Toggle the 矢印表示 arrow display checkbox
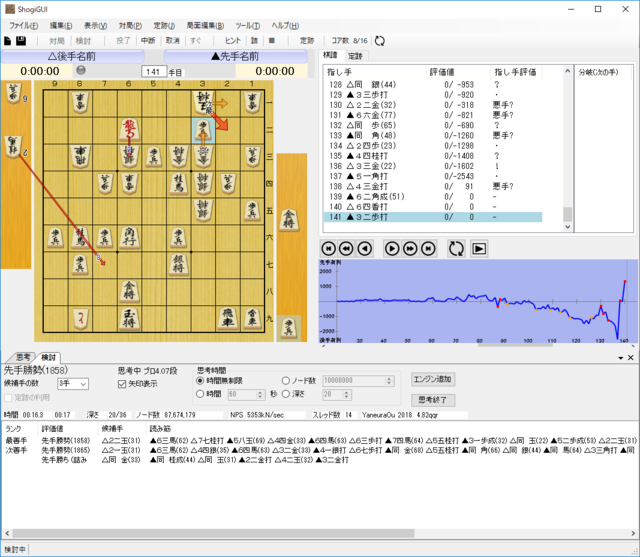This screenshot has height=557, width=640. (122, 384)
